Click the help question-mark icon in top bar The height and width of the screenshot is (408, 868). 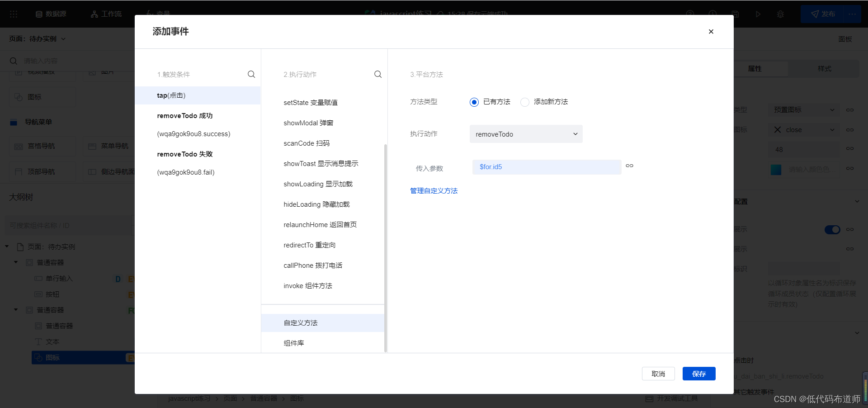point(690,14)
